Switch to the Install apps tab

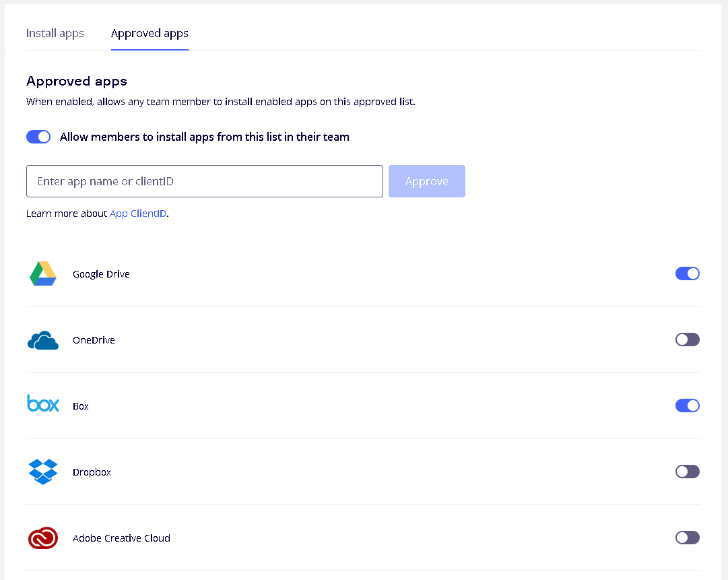coord(55,33)
